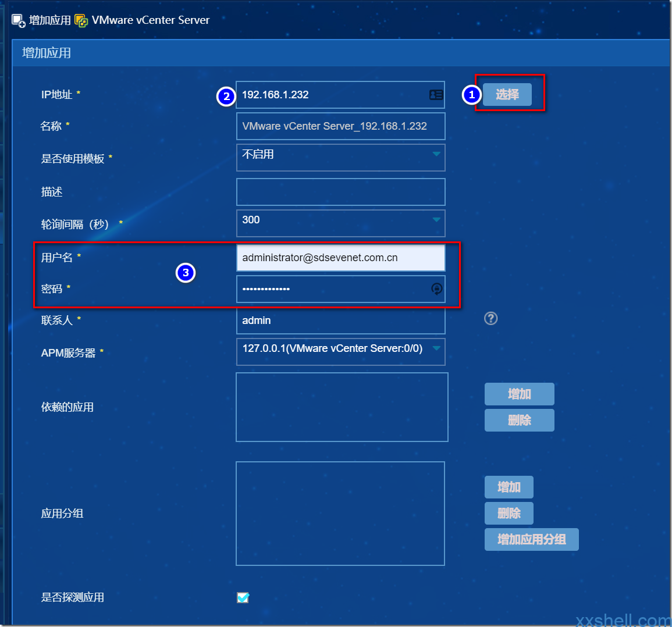
Task: Click the 用户名 input field
Action: point(341,258)
